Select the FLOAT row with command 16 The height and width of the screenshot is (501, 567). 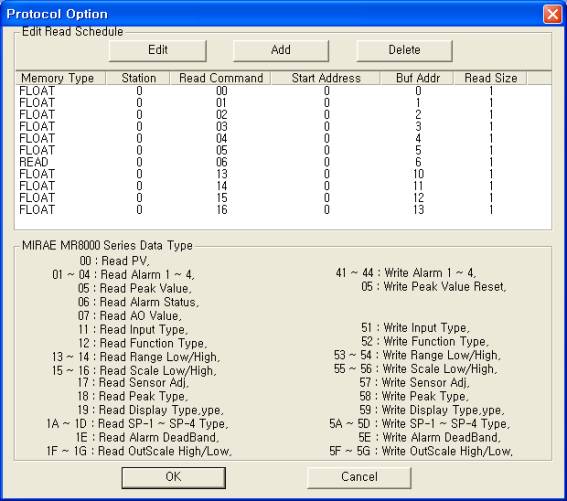(x=284, y=210)
